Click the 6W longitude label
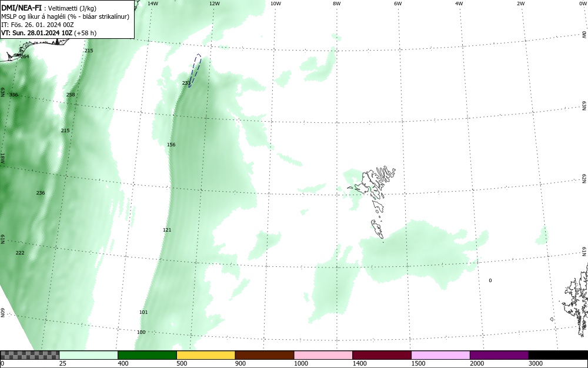 tap(398, 4)
